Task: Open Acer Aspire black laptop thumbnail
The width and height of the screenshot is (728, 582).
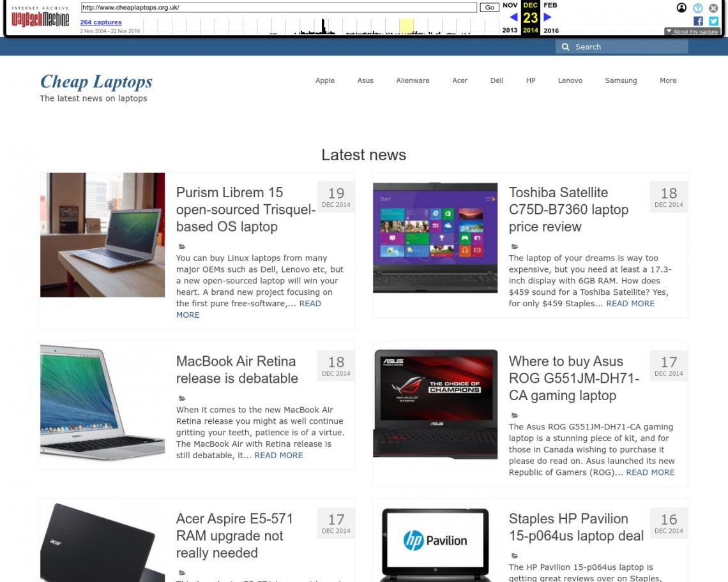Action: tap(103, 542)
